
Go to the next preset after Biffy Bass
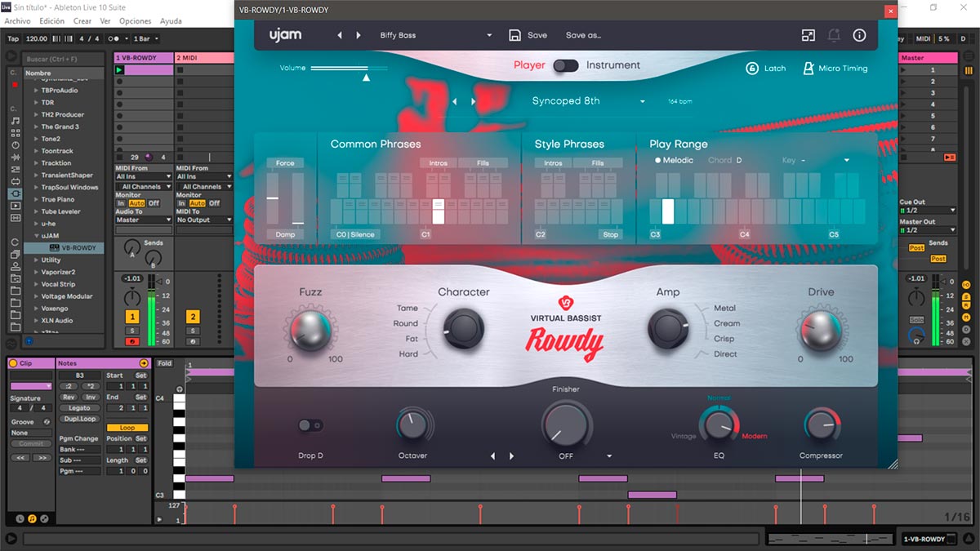[x=359, y=35]
